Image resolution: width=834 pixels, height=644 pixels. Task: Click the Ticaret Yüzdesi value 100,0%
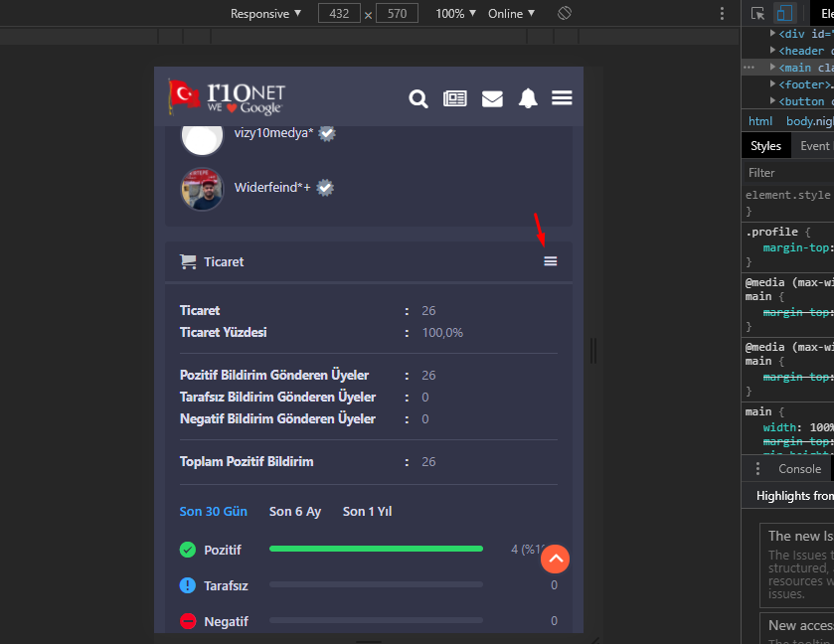[442, 333]
